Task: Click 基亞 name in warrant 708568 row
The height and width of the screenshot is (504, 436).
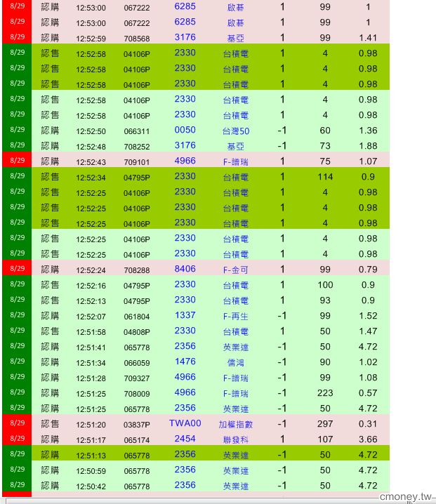Action: (236, 38)
